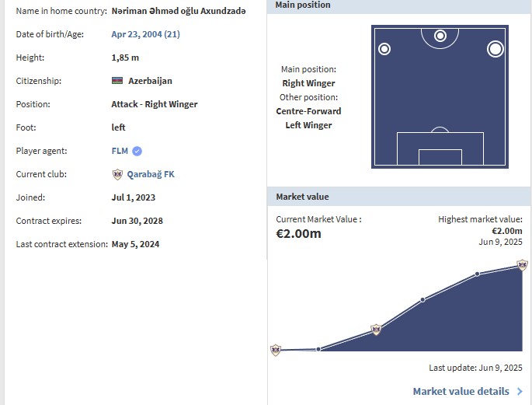Click the €2.00m current market value figure

(298, 233)
